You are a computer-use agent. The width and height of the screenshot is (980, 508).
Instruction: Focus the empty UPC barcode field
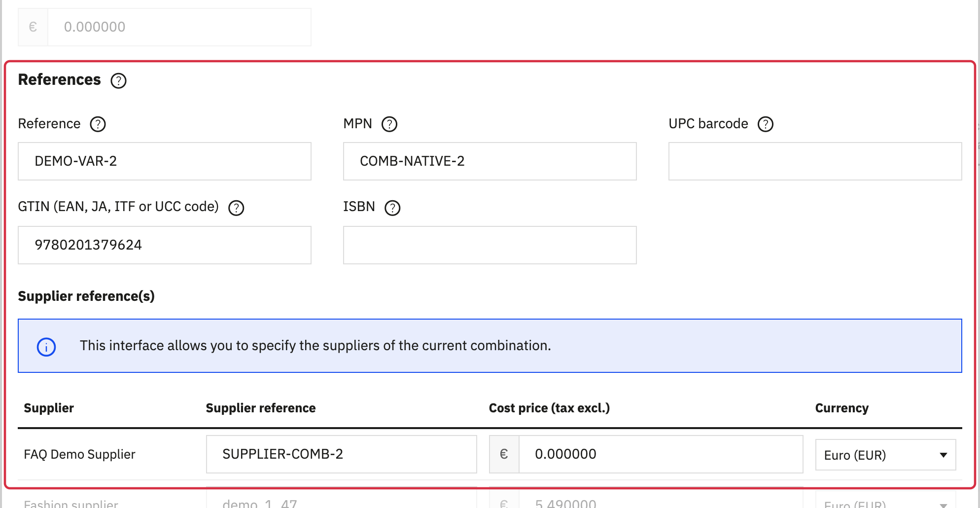[815, 161]
